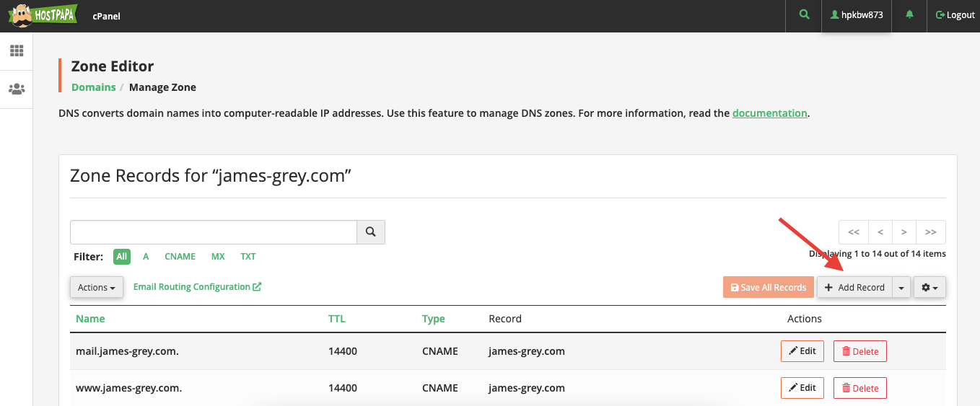Image resolution: width=980 pixels, height=406 pixels.
Task: Click the Manage Zone breadcrumb text
Action: pyautogui.click(x=162, y=87)
